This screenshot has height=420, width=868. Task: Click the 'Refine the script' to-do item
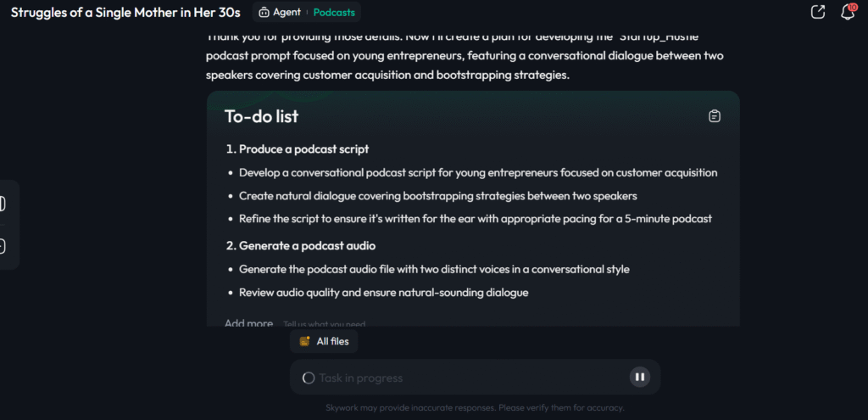click(x=475, y=219)
